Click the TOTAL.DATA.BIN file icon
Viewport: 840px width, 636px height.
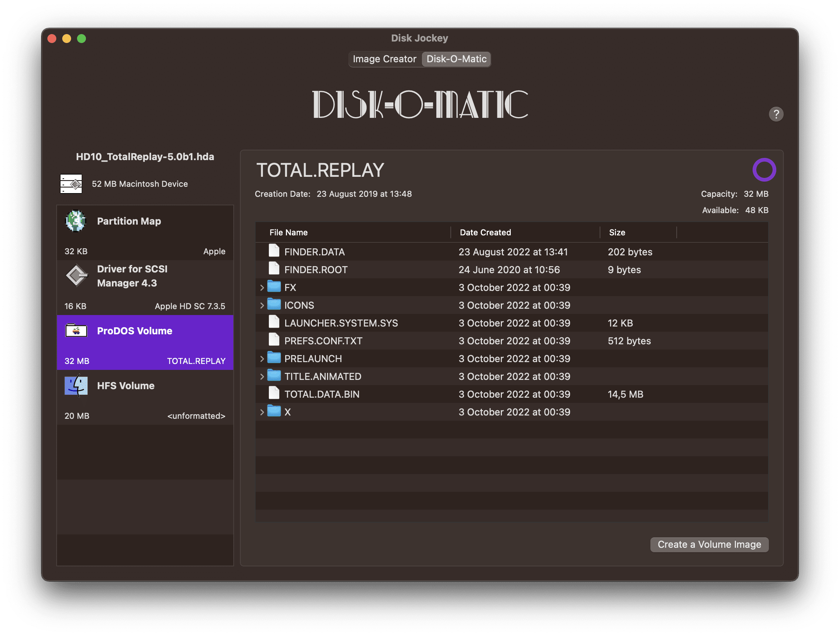pyautogui.click(x=274, y=394)
